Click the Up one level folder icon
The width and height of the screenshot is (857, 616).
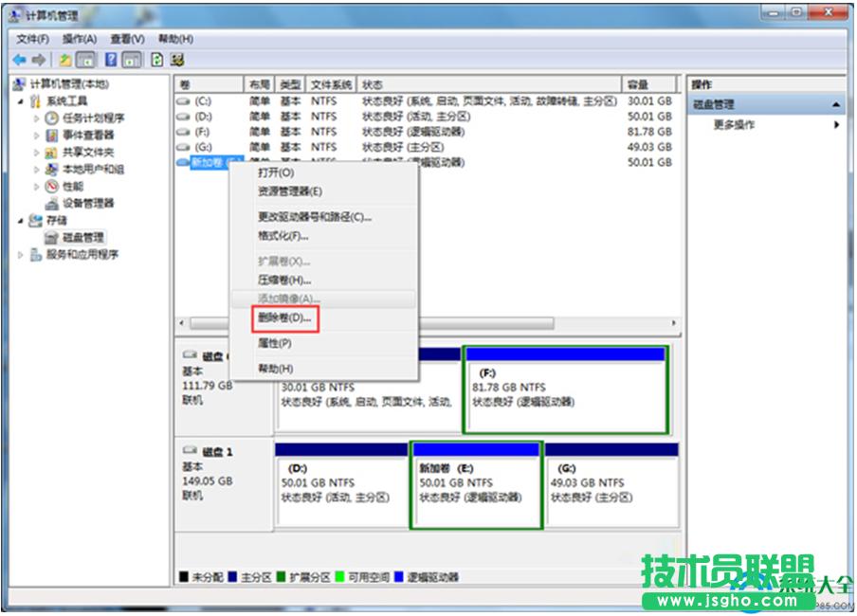click(65, 60)
